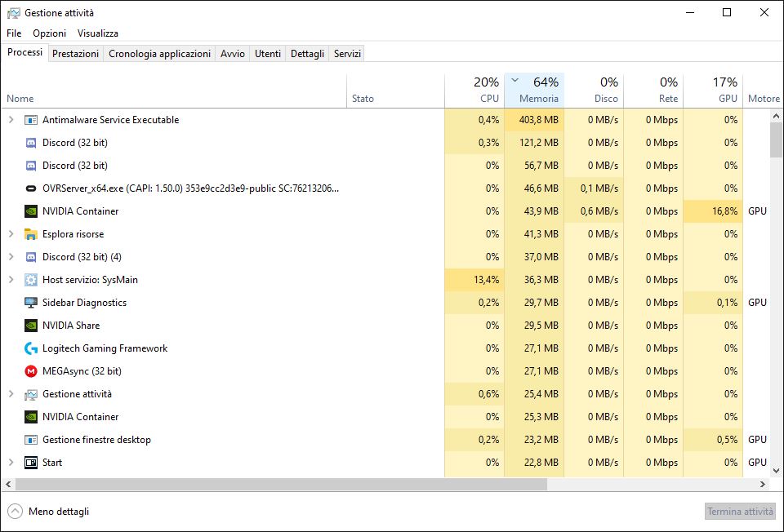Sort by the Stato column header
The width and height of the screenshot is (784, 532).
pos(395,91)
